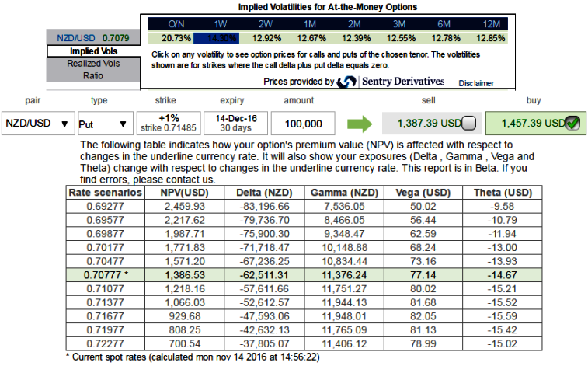Image resolution: width=588 pixels, height=366 pixels.
Task: Click the delta value -37,805.07
Action: click(x=264, y=343)
